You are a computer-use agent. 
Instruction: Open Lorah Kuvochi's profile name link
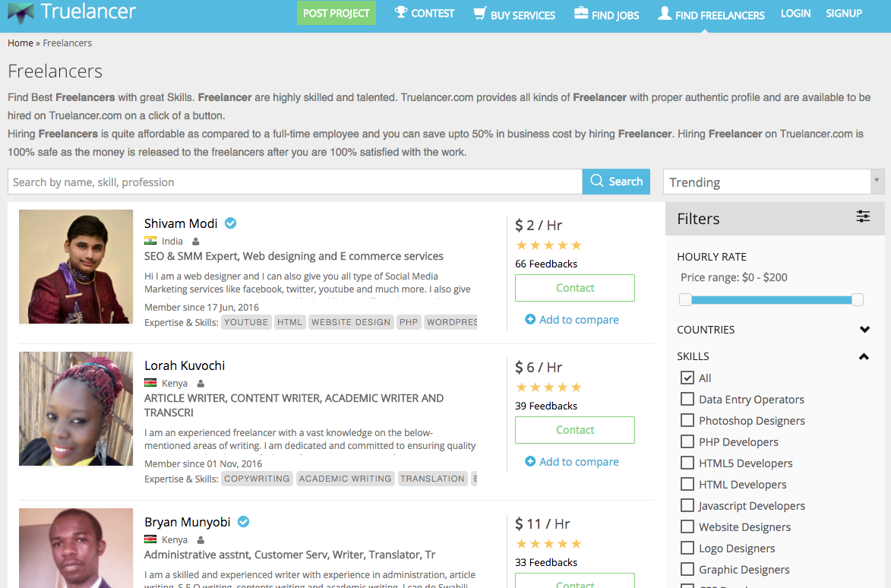pos(185,365)
